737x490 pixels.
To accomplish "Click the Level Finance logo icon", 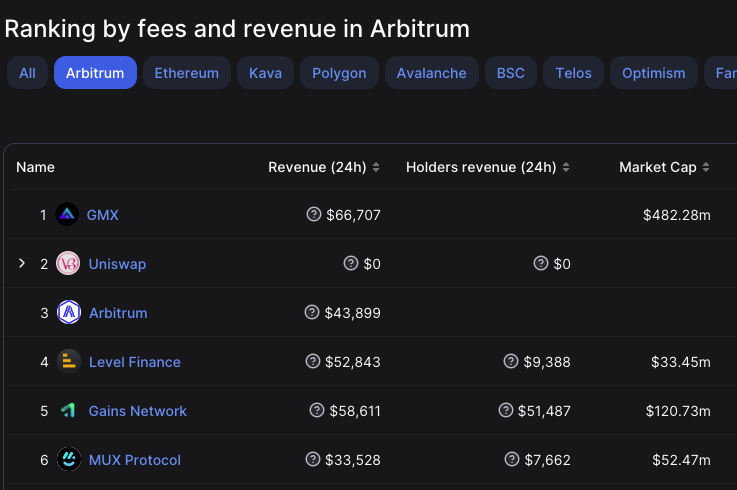I will 69,362.
